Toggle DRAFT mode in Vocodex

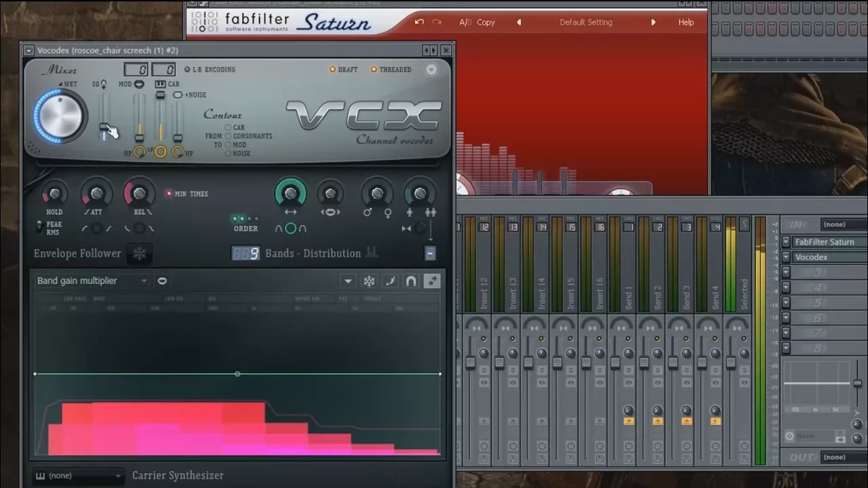coord(343,69)
